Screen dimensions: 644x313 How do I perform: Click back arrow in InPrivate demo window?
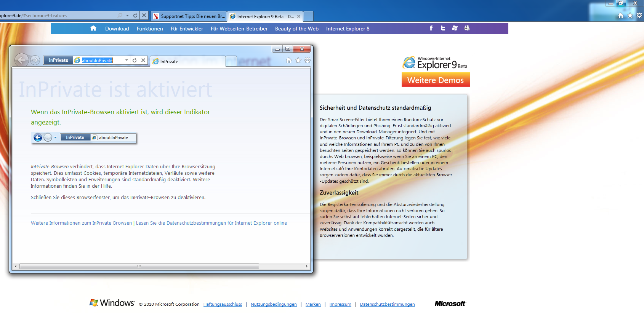pyautogui.click(x=22, y=60)
